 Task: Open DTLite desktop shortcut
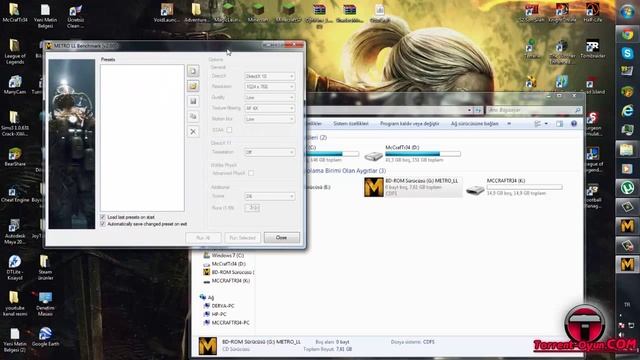click(x=15, y=268)
